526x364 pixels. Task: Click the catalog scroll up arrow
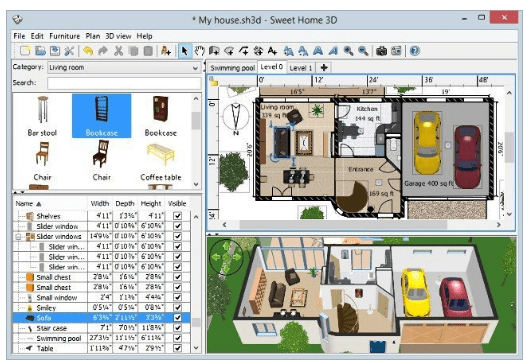196,99
